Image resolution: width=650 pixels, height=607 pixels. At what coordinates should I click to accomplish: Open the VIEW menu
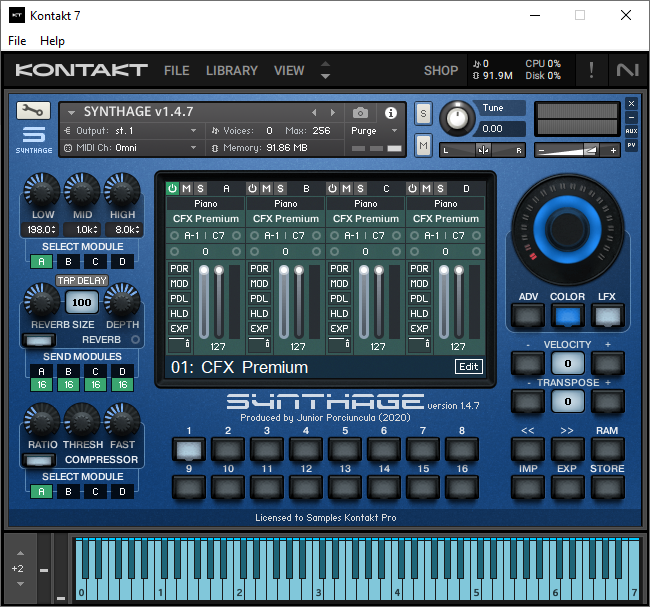coord(289,70)
